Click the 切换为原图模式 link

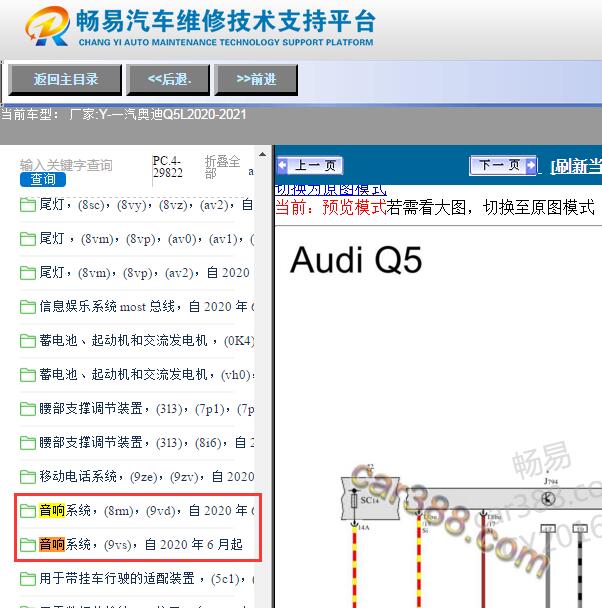point(331,190)
